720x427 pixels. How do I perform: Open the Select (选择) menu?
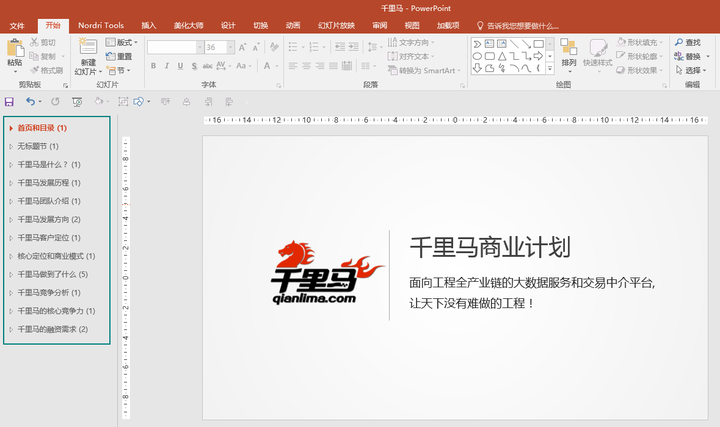point(690,70)
